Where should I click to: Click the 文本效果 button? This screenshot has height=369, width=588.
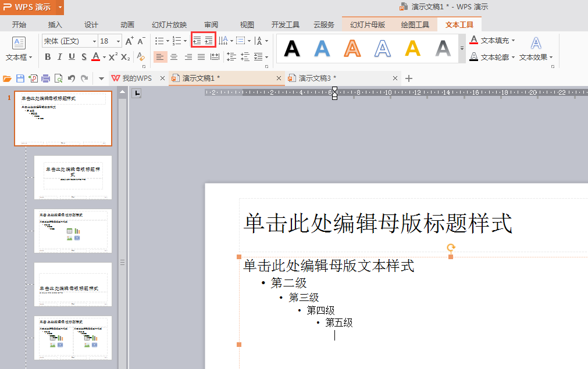tap(536, 57)
